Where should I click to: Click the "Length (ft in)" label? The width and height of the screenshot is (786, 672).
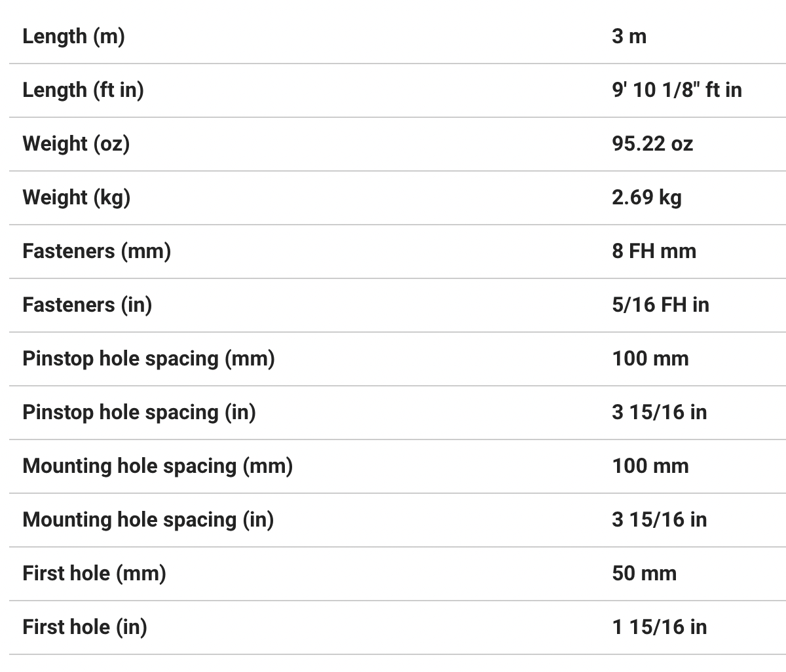tap(83, 90)
